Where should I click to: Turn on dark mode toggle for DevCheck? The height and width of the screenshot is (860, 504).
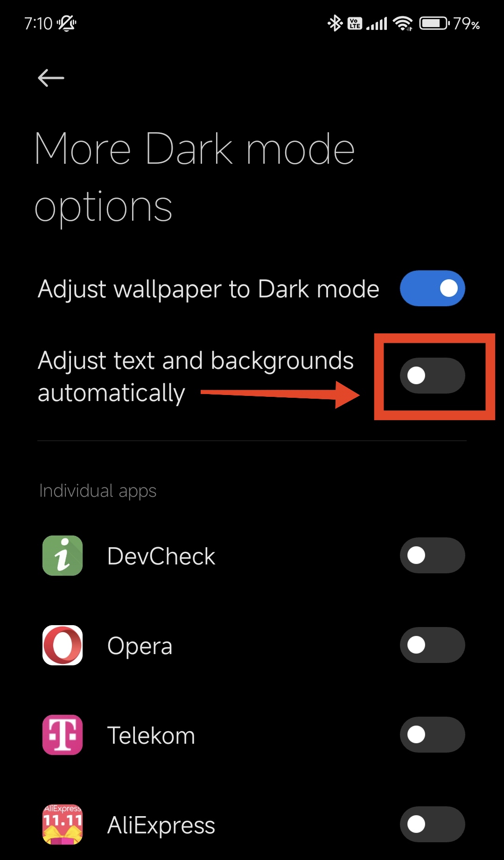click(x=433, y=555)
